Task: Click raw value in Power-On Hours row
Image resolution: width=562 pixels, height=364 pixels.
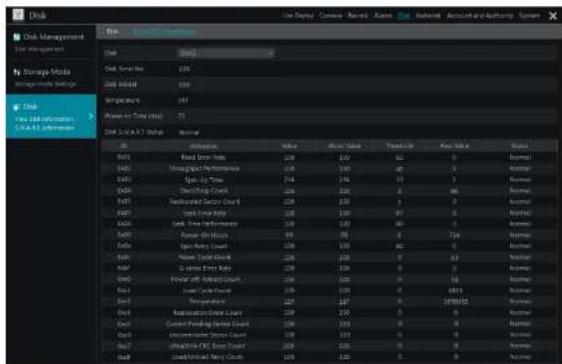Action: point(454,235)
